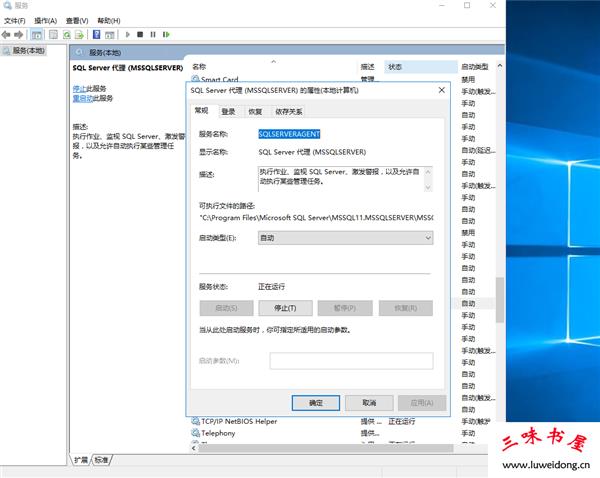Toggle the show/hide action pane icon
The width and height of the screenshot is (600, 478).
pos(109,35)
